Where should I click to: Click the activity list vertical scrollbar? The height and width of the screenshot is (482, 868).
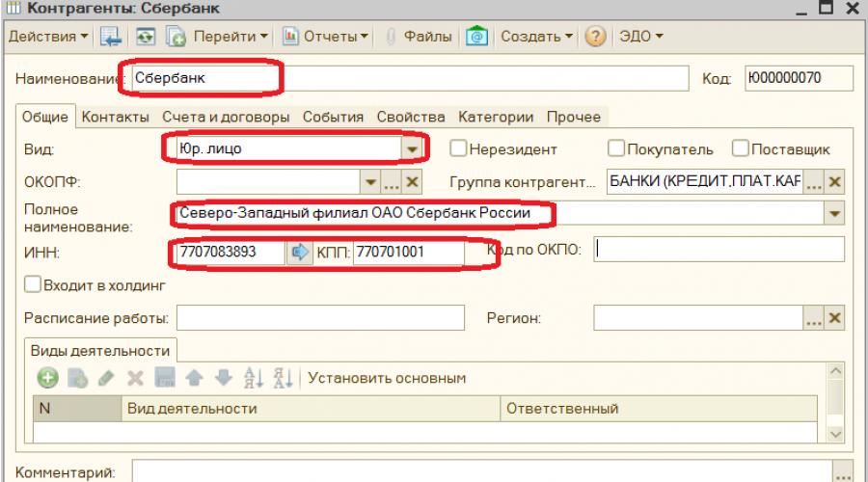[x=835, y=400]
